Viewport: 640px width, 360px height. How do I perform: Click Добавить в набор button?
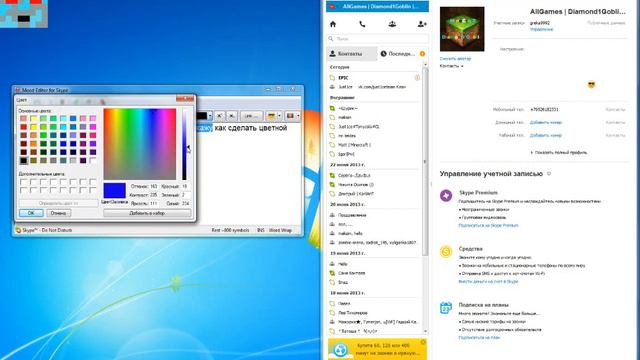[x=147, y=213]
